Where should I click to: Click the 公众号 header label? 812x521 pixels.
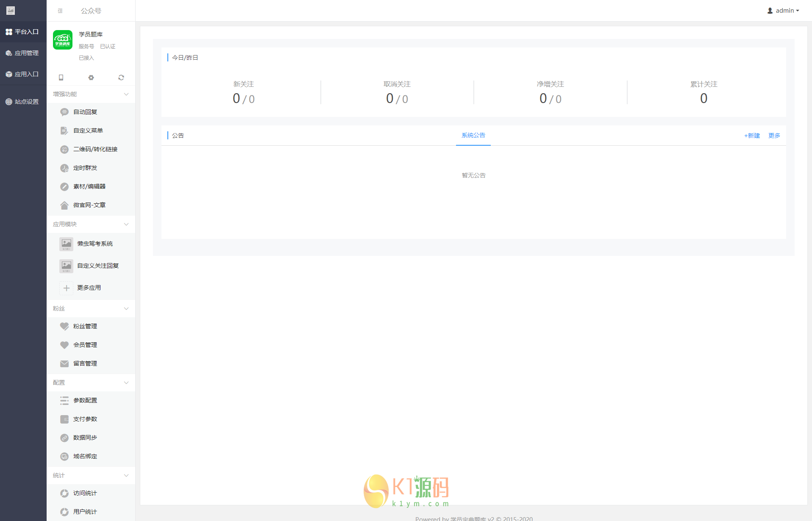pos(91,11)
